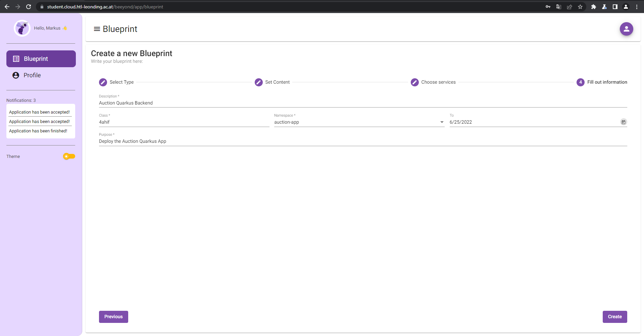Image resolution: width=644 pixels, height=336 pixels.
Task: Go to Fill out information step label
Action: coord(607,82)
